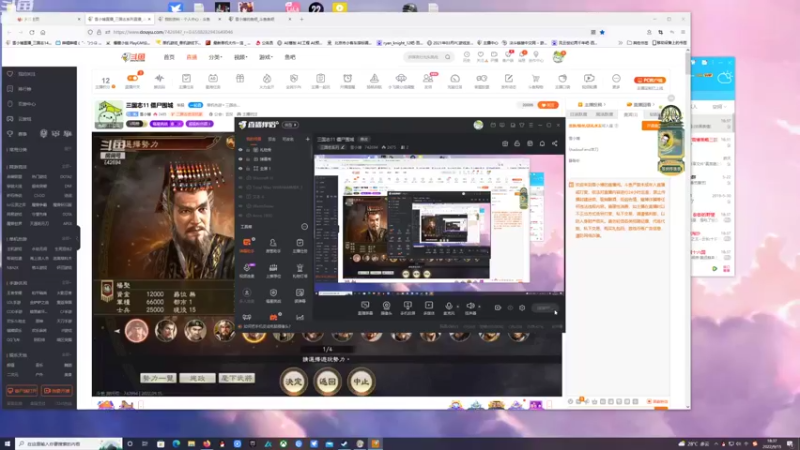800x450 pixels.
Task: Toggle visibility of the top source in the list
Action: (241, 150)
